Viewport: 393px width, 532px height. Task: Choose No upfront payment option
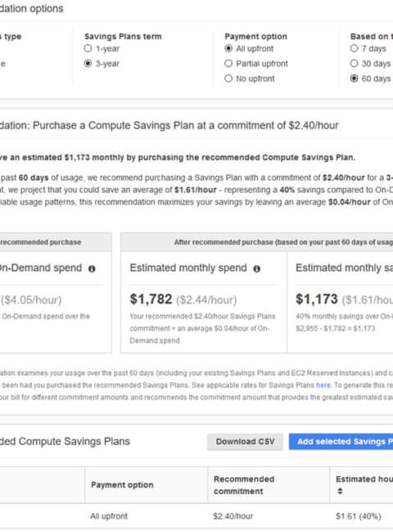(228, 79)
